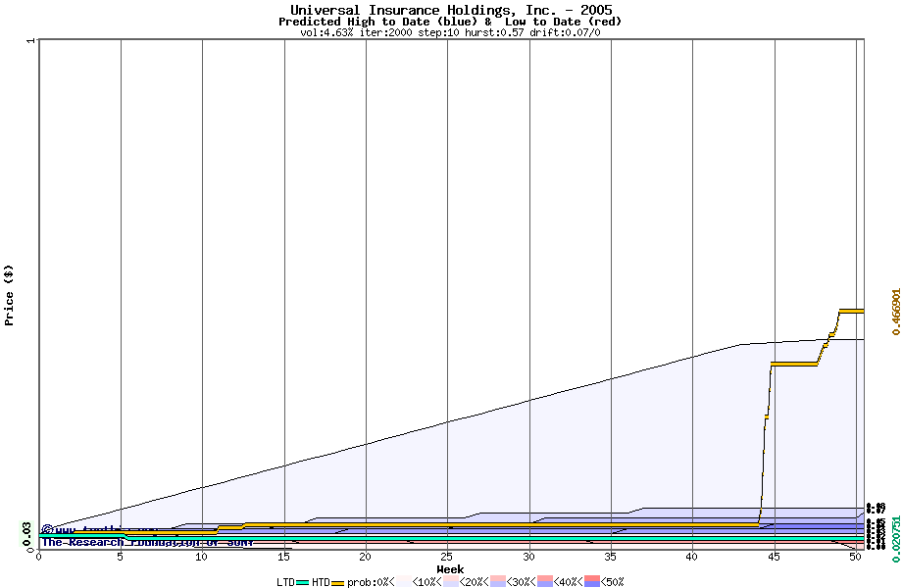This screenshot has width=902, height=588.
Task: Click the x-axis tick label '50'
Action: pos(855,557)
